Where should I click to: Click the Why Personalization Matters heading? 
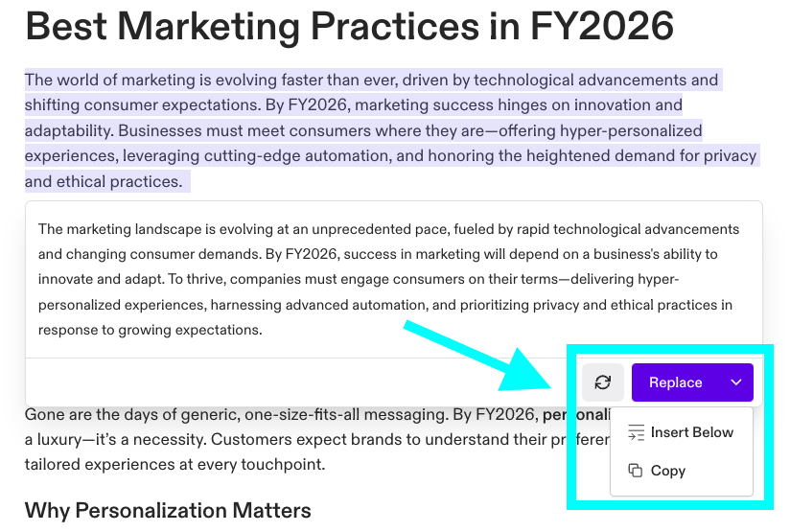(x=168, y=510)
